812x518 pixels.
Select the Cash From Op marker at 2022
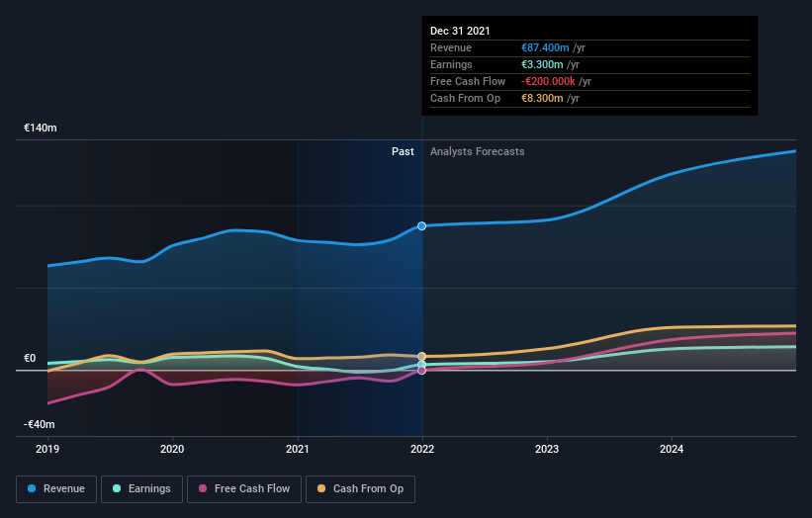(422, 357)
